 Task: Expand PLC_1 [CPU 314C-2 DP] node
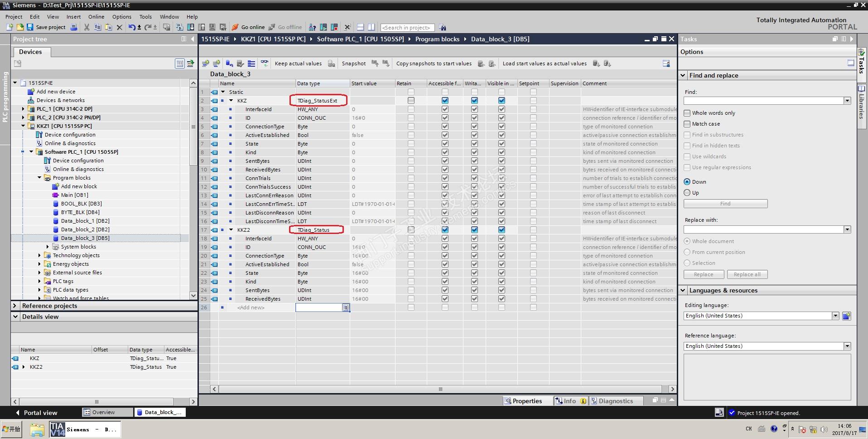pos(23,109)
